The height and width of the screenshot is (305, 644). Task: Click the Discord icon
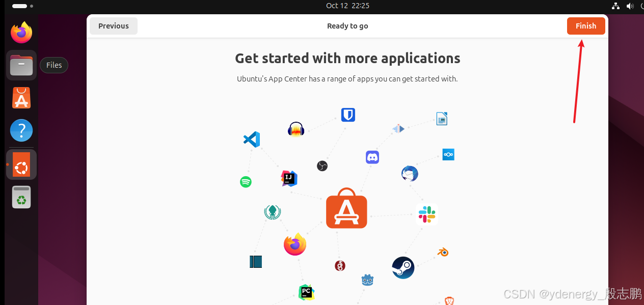click(x=372, y=157)
